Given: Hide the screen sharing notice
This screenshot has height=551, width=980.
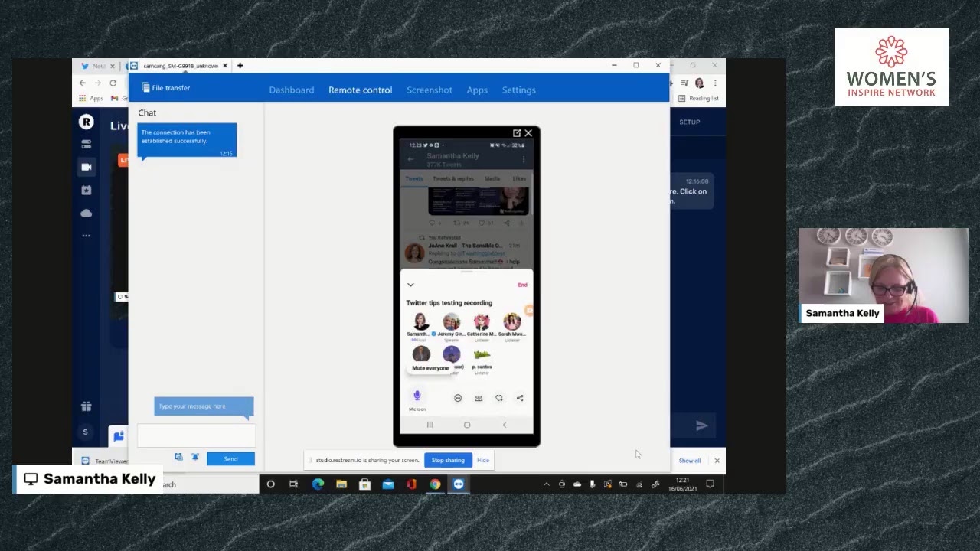Looking at the screenshot, I should 483,460.
